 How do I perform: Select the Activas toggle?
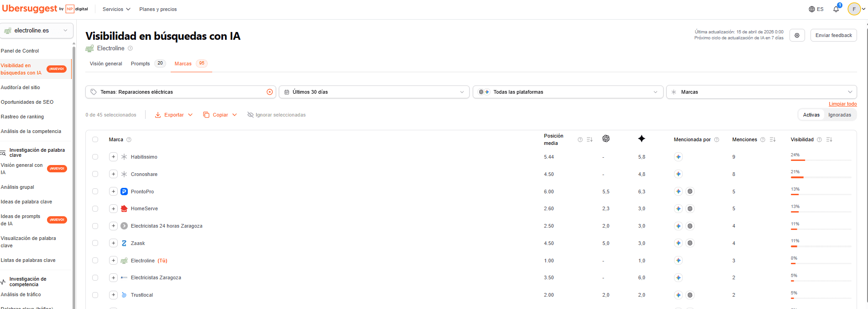[x=811, y=115]
